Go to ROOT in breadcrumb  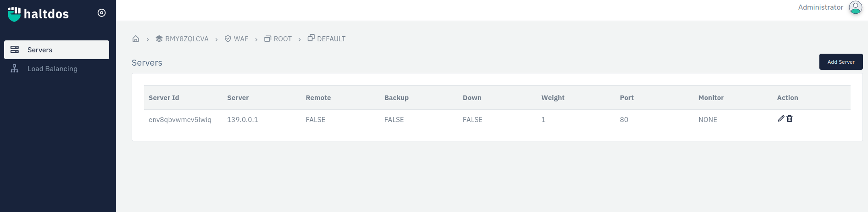278,39
